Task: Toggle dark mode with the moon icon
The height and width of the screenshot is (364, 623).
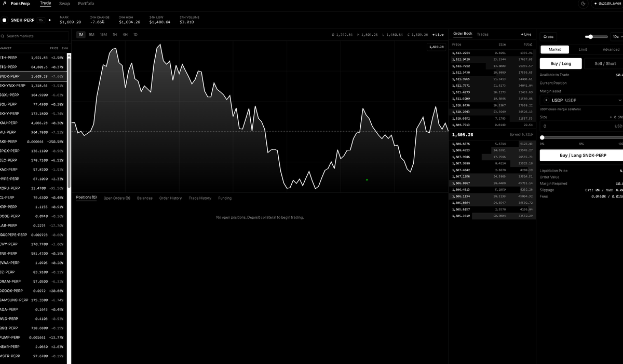Action: [x=583, y=4]
